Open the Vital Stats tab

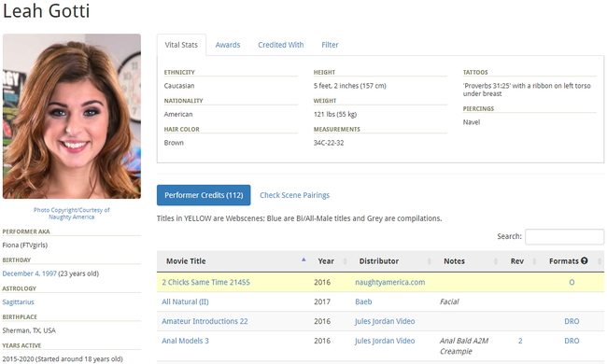181,45
